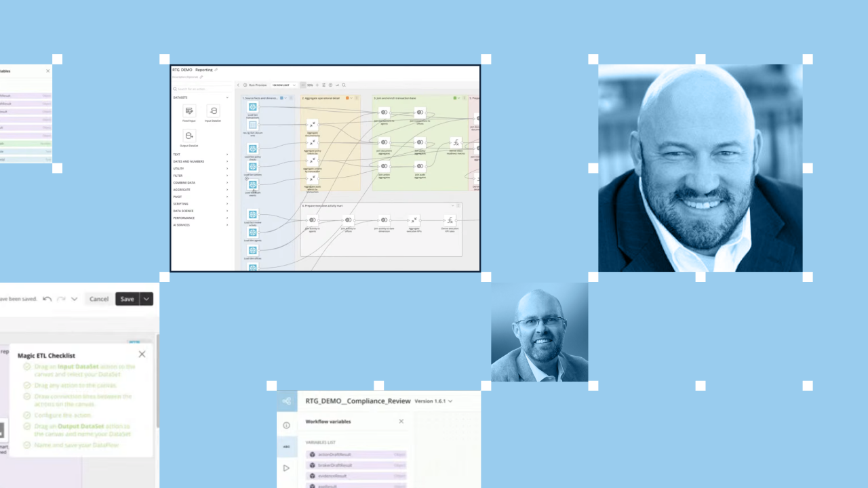The image size is (868, 488).
Task: Click the auto-arrange tiles toolbar icon
Action: click(x=324, y=85)
